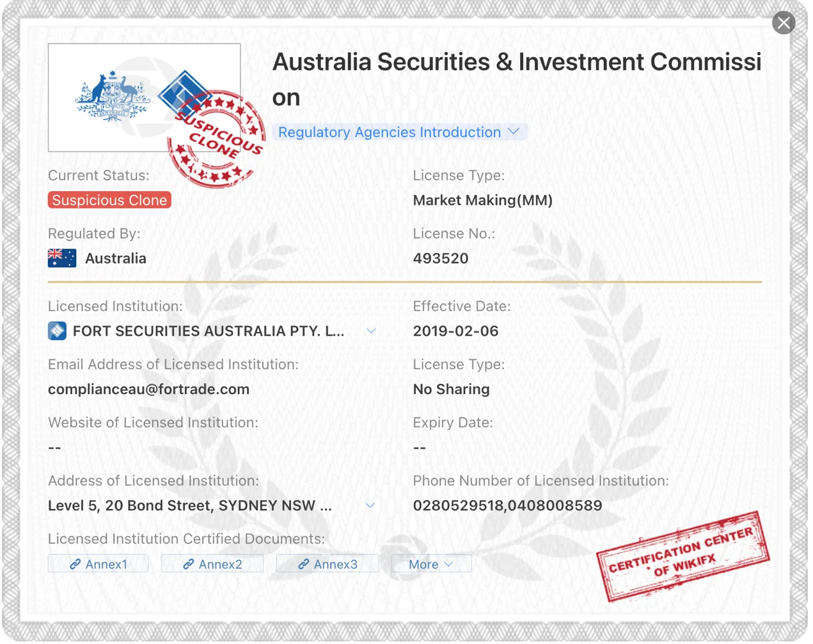
Task: Open the Annex1 certified document
Action: [x=99, y=565]
